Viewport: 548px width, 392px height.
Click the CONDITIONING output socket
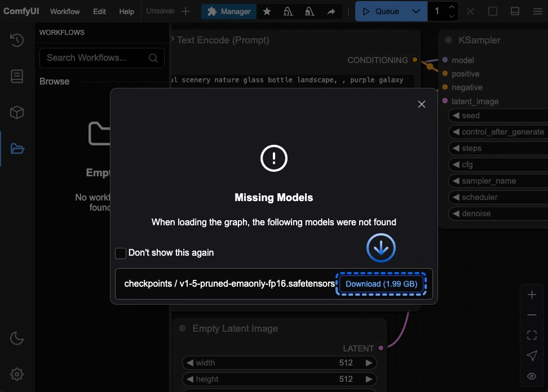pos(415,60)
